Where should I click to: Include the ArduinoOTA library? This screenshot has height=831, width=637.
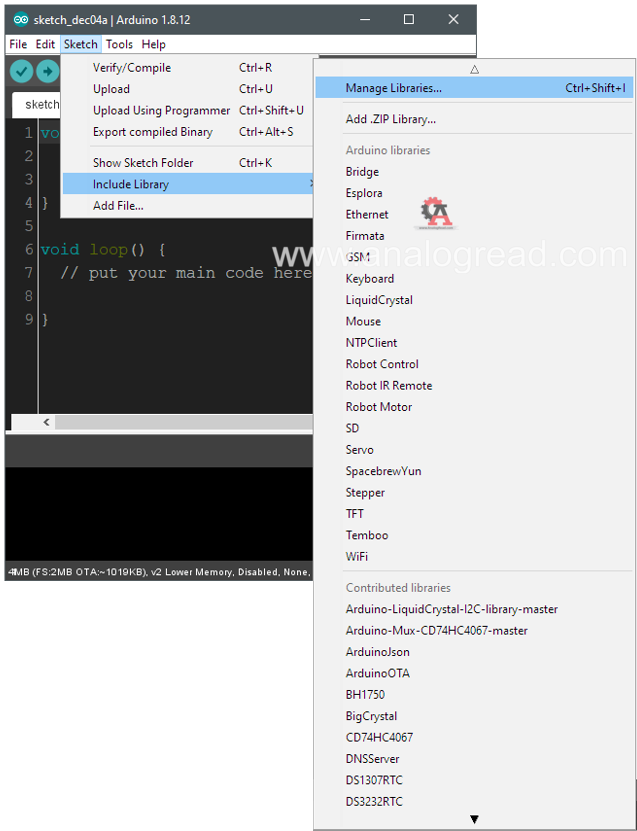(474, 673)
